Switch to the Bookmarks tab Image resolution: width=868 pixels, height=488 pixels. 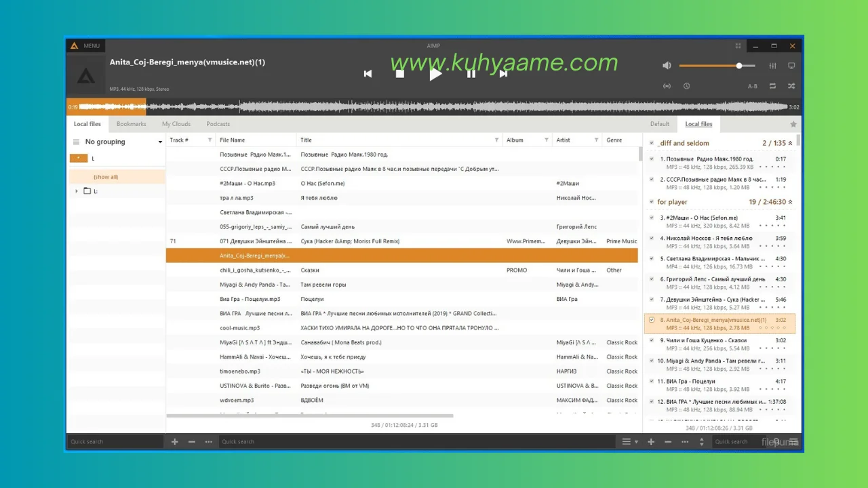131,124
